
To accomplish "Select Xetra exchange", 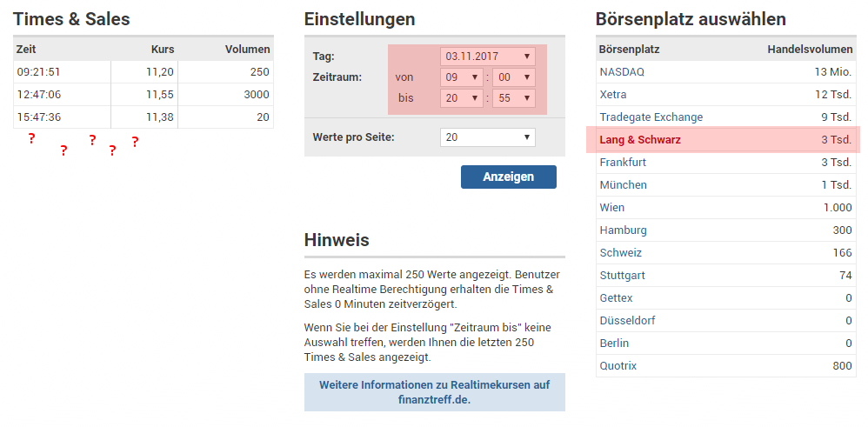I will coord(613,94).
